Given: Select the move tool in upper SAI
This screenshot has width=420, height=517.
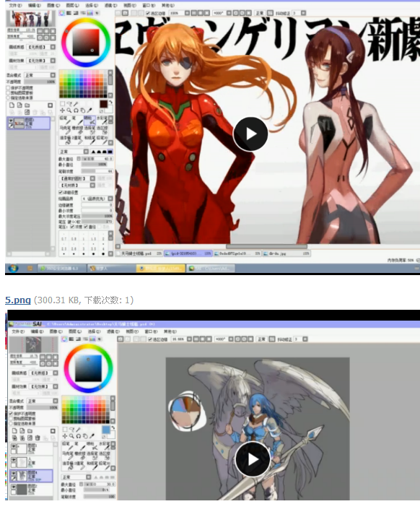Looking at the screenshot, I should click(63, 110).
